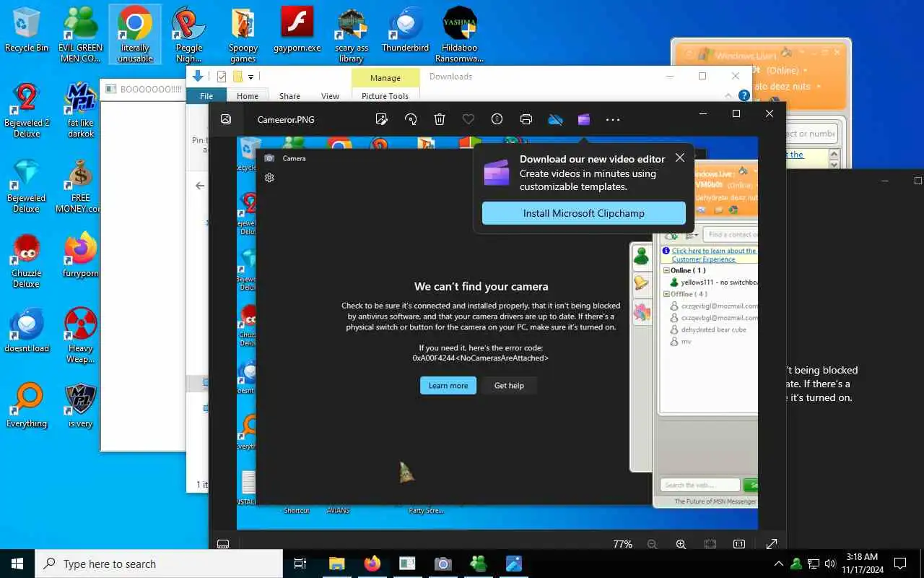The image size is (924, 578).
Task: Click the purple Clipchamp icon in the Photos toolbar
Action: pyautogui.click(x=584, y=119)
